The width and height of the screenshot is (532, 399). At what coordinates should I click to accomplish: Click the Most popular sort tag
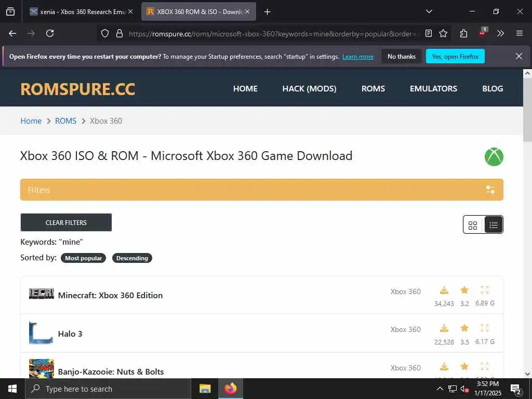84,258
